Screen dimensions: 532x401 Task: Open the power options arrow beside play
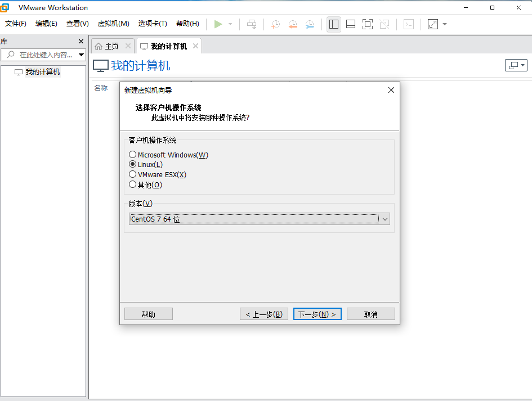point(230,24)
